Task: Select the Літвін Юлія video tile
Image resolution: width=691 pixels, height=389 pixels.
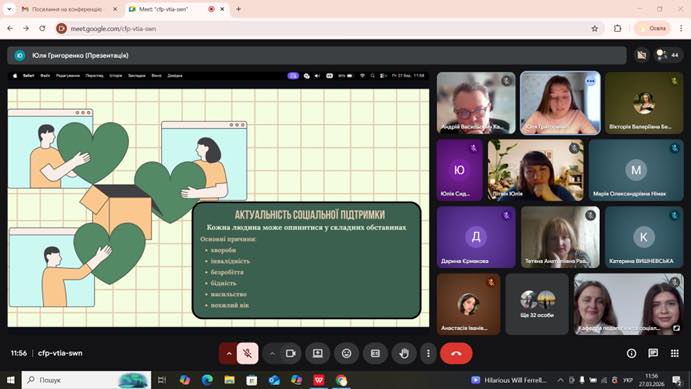Action: tap(536, 170)
